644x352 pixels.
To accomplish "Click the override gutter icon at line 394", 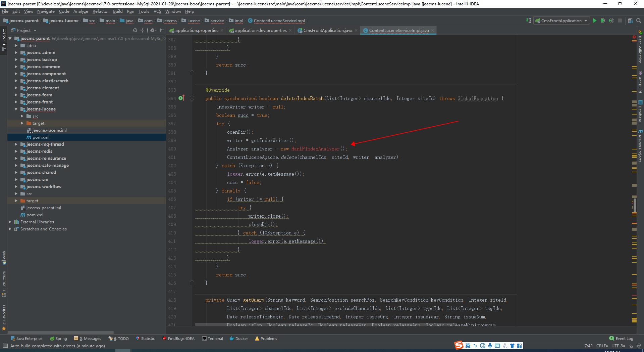I will pyautogui.click(x=181, y=98).
